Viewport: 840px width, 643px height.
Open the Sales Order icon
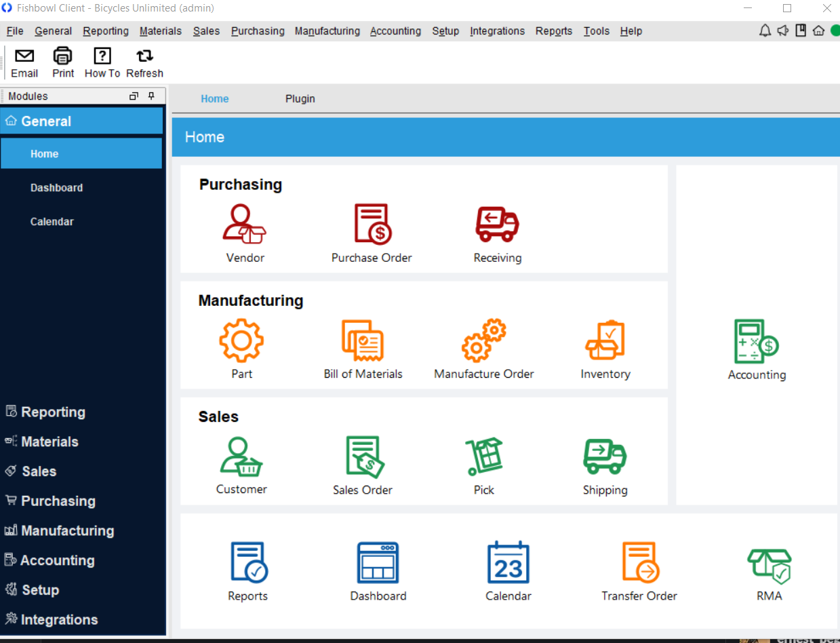click(365, 456)
